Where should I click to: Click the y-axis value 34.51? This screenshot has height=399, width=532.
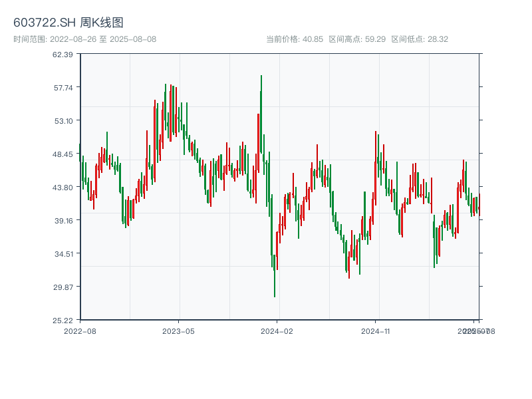click(64, 254)
